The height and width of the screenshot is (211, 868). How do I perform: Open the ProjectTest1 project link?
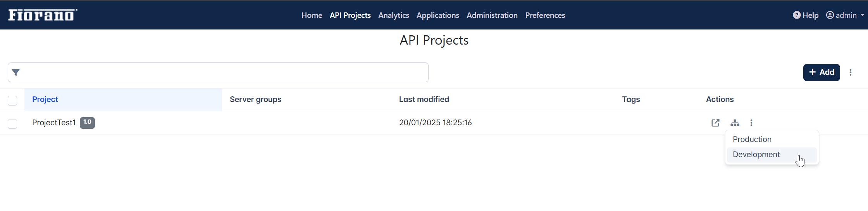tap(54, 123)
